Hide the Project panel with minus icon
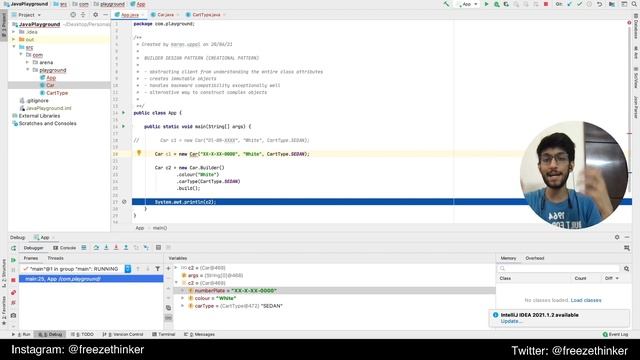Image resolution: width=640 pixels, height=360 pixels. pos(105,15)
